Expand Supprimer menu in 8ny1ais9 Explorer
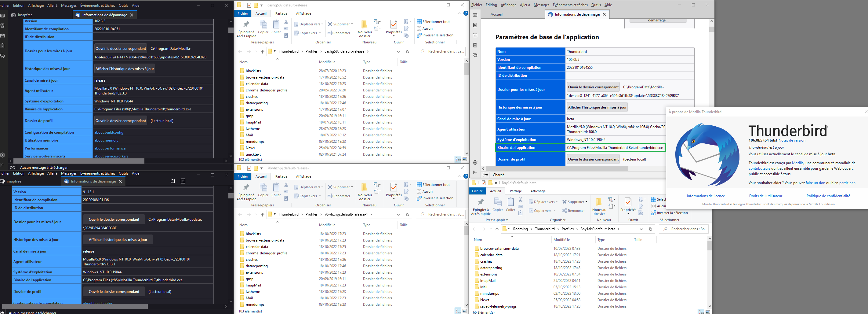This screenshot has width=868, height=314. pos(586,202)
